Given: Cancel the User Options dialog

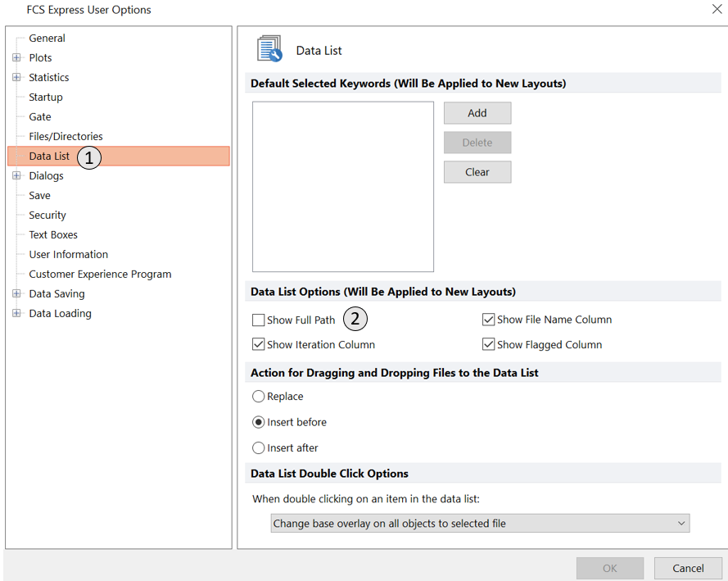Looking at the screenshot, I should 688,568.
